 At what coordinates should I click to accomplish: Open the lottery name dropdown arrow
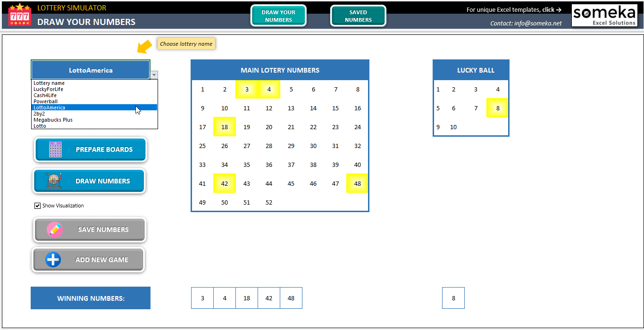tap(154, 74)
